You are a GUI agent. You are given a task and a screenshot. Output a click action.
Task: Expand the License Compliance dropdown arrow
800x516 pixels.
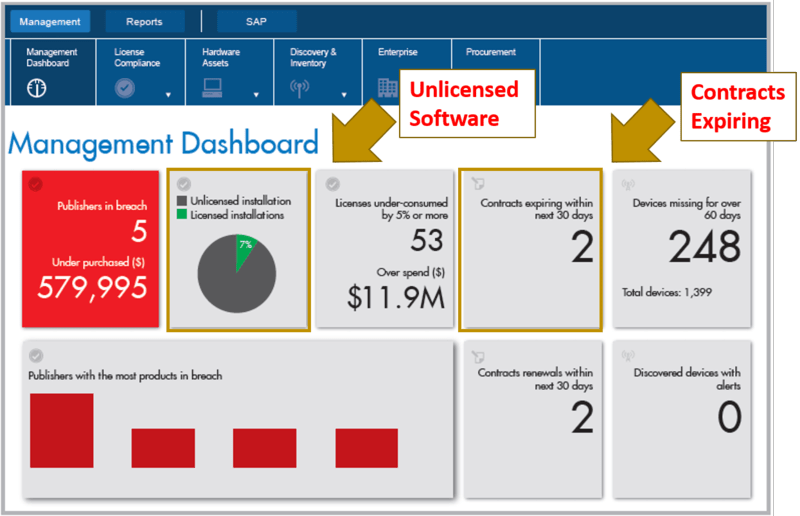tap(168, 96)
